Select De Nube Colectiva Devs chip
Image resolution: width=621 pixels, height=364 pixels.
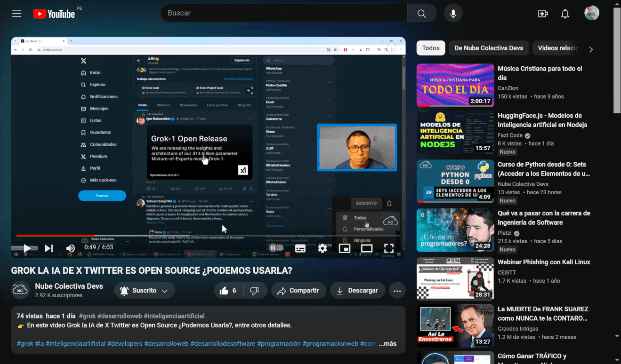[489, 48]
